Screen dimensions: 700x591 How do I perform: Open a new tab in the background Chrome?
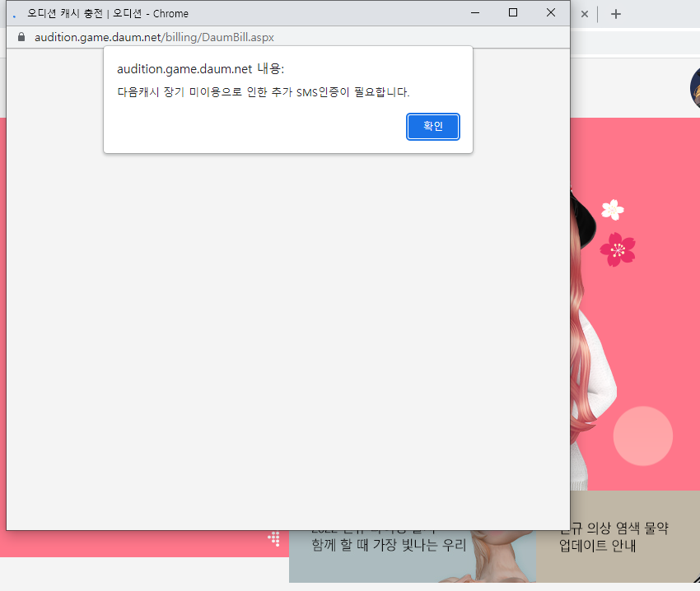coord(616,14)
